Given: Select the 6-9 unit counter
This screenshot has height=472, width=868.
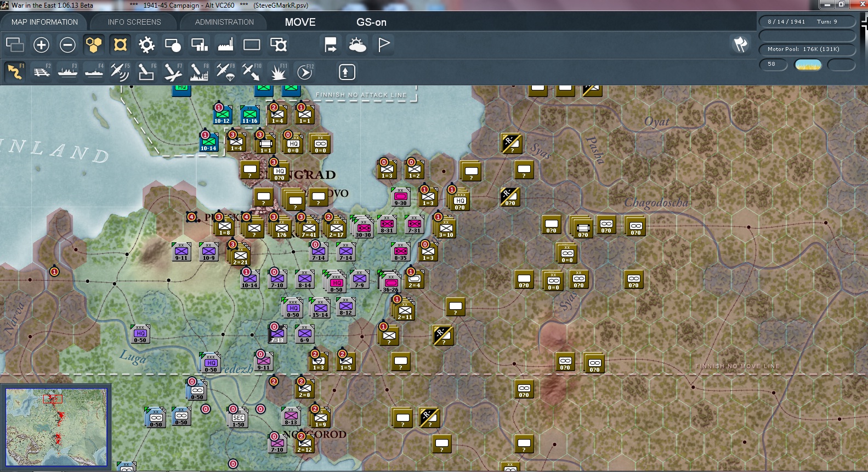Looking at the screenshot, I should (305, 334).
